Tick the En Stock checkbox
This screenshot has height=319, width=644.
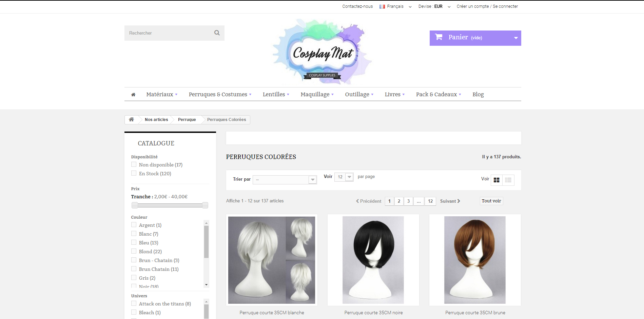point(134,173)
